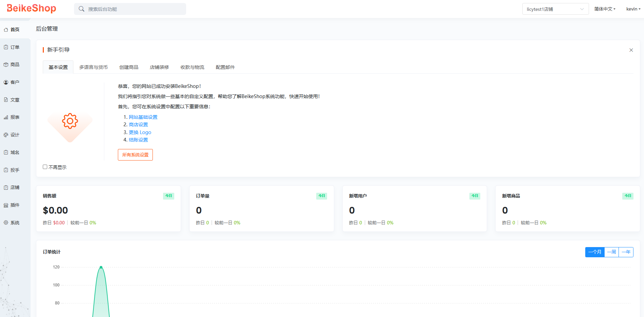Open 商品 in the sidebar

(x=15, y=64)
